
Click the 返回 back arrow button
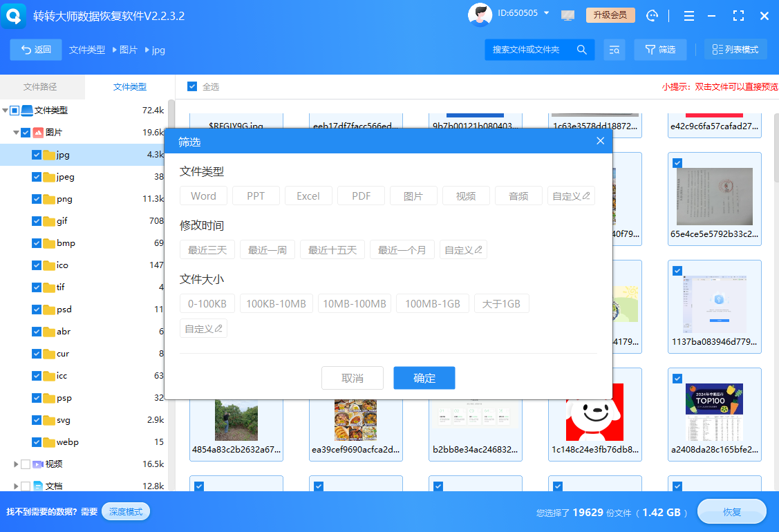click(35, 49)
